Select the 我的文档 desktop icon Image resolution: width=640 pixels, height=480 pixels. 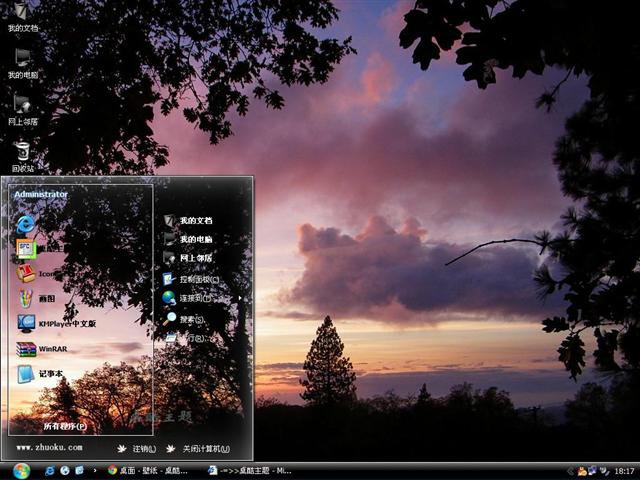pos(22,16)
